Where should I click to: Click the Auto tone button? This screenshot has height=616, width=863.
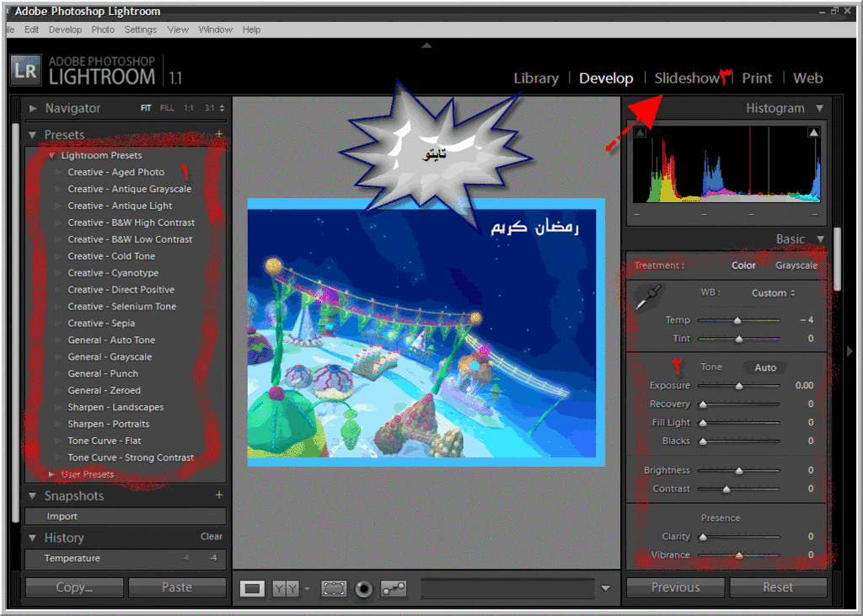tap(765, 367)
